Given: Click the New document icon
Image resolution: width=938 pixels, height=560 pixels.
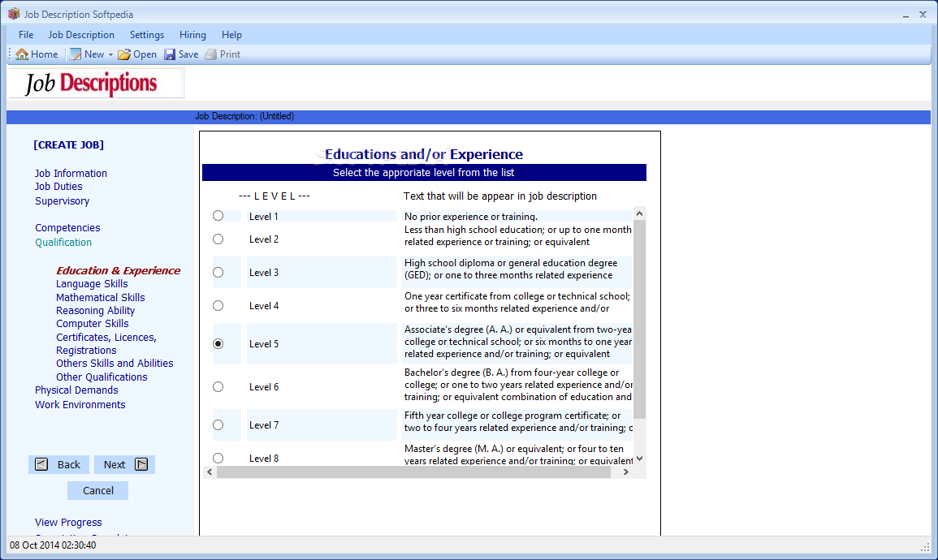Looking at the screenshot, I should (76, 54).
